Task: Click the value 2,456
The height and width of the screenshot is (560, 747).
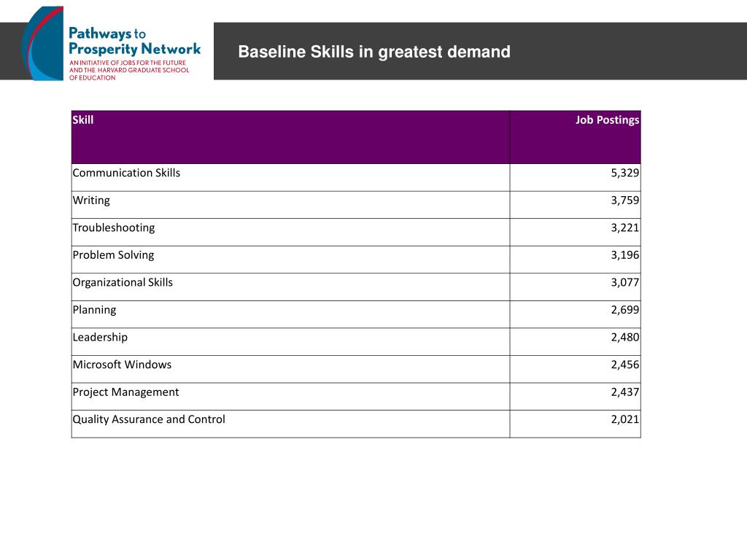Action: tap(625, 365)
